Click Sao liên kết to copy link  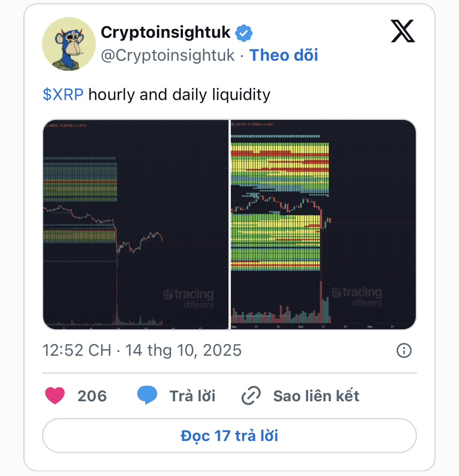(x=316, y=396)
